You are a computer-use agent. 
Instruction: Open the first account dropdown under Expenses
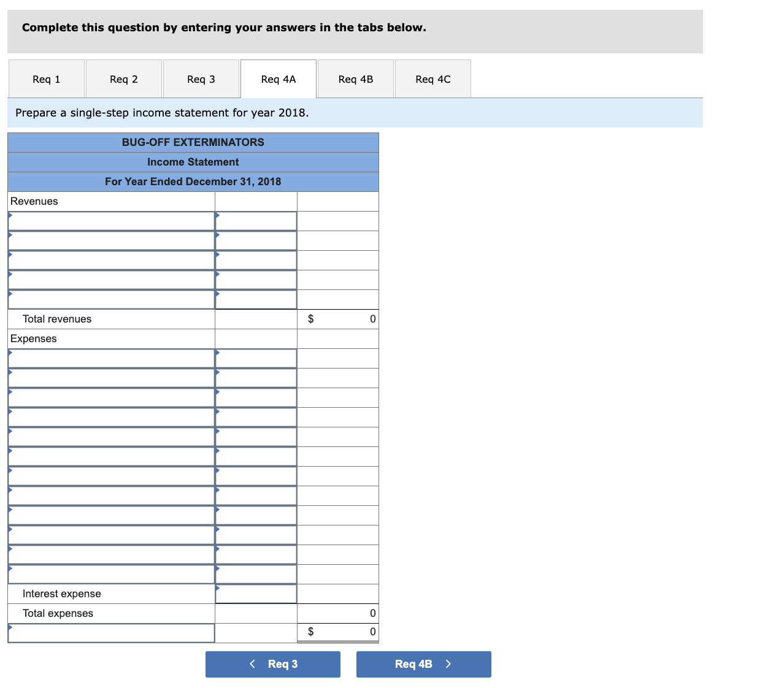112,358
